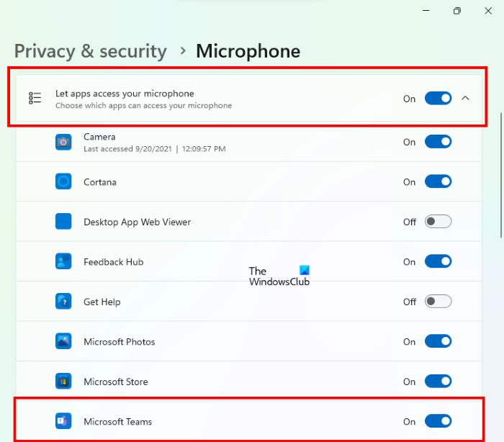Click the Desktop App Web Viewer icon

point(63,222)
